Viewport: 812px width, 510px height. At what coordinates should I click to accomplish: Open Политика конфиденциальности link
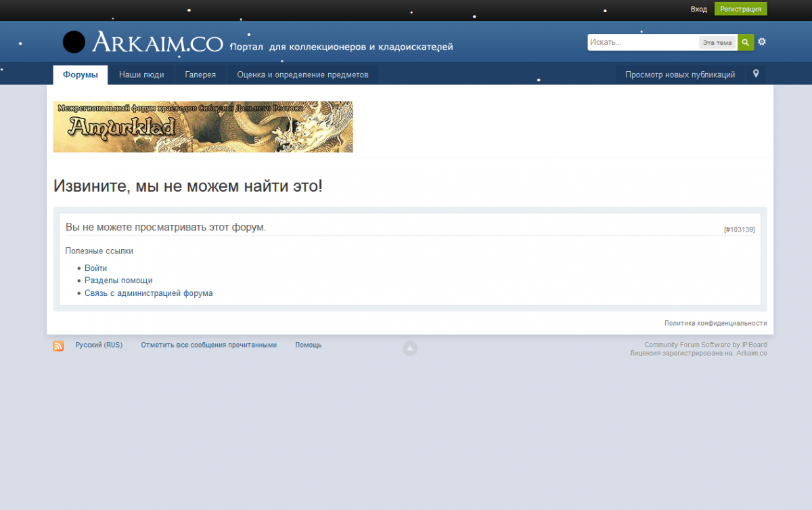715,323
